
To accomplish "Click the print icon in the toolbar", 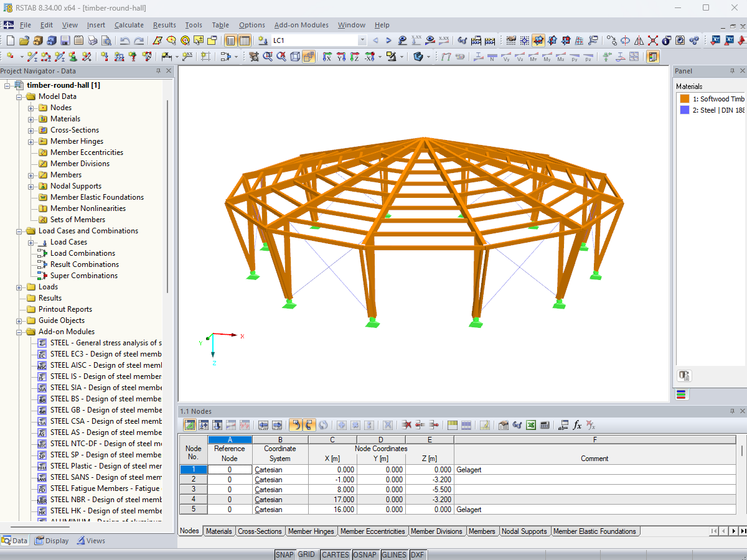I will coord(93,40).
